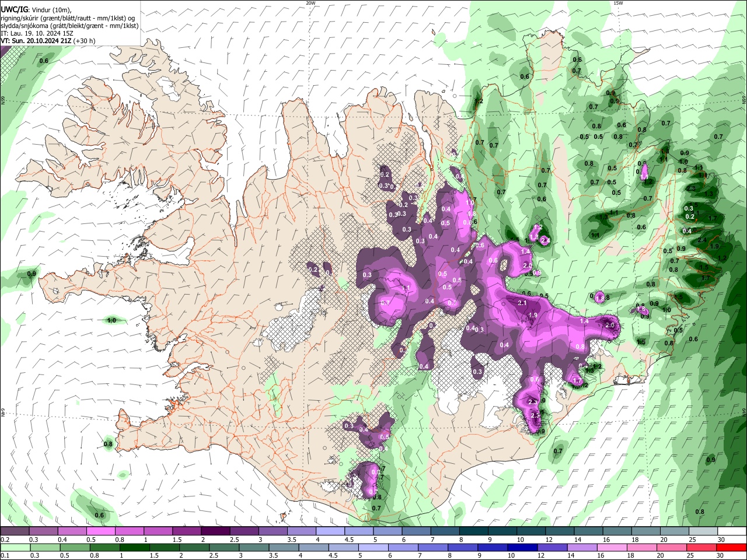Viewport: 747px width, 560px height.
Task: Click the dark teal snow swatch between 8 and 9
Action: 474,531
